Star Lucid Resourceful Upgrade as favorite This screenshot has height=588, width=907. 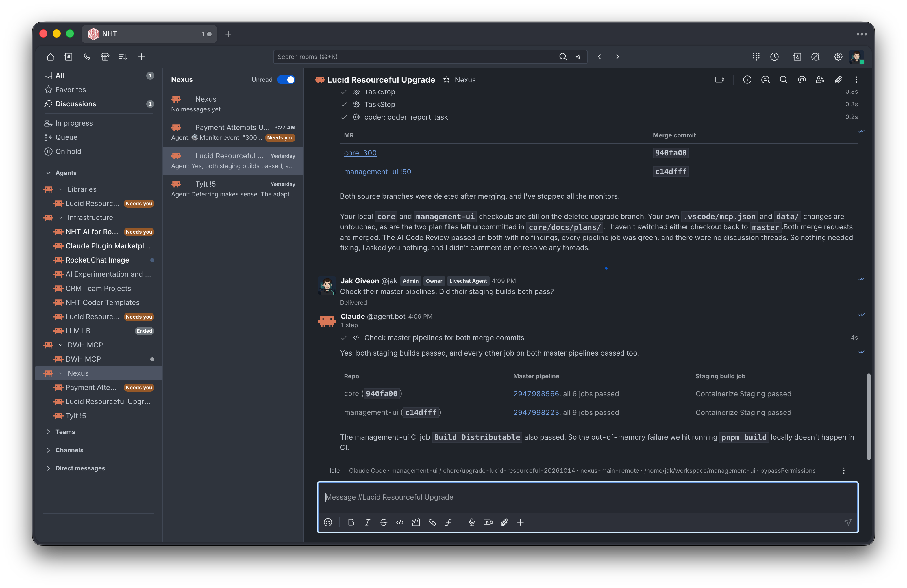[x=446, y=80]
